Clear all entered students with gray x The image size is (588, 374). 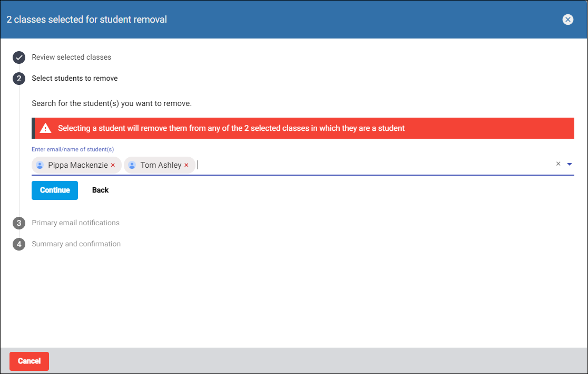[x=558, y=164]
